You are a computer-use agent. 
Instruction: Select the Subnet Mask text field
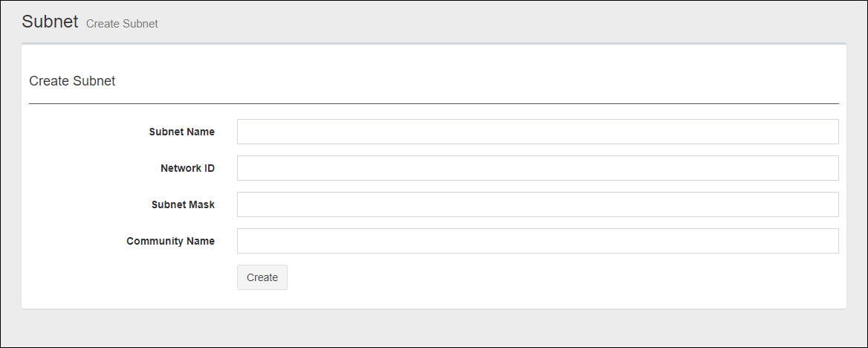(x=537, y=204)
